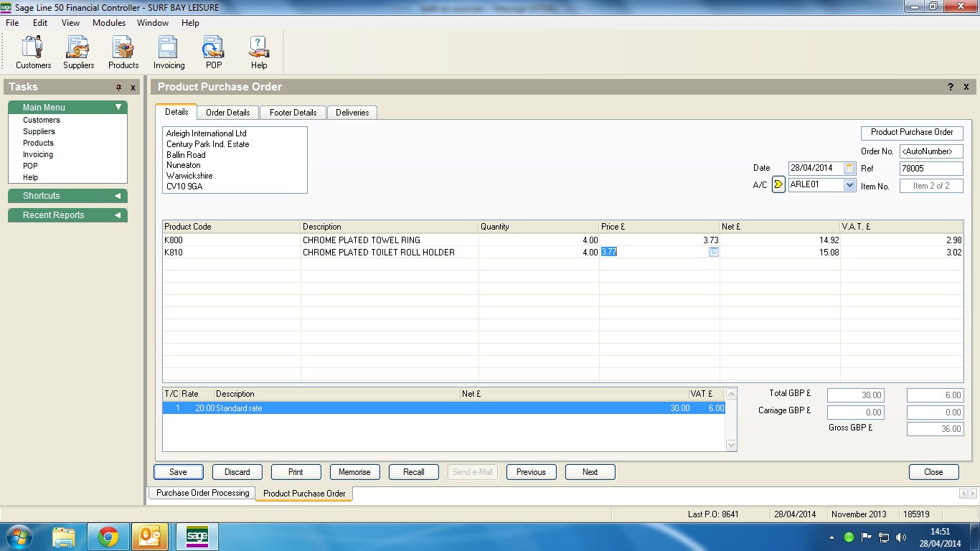
Task: Switch to the Footer Details tab
Action: (293, 113)
